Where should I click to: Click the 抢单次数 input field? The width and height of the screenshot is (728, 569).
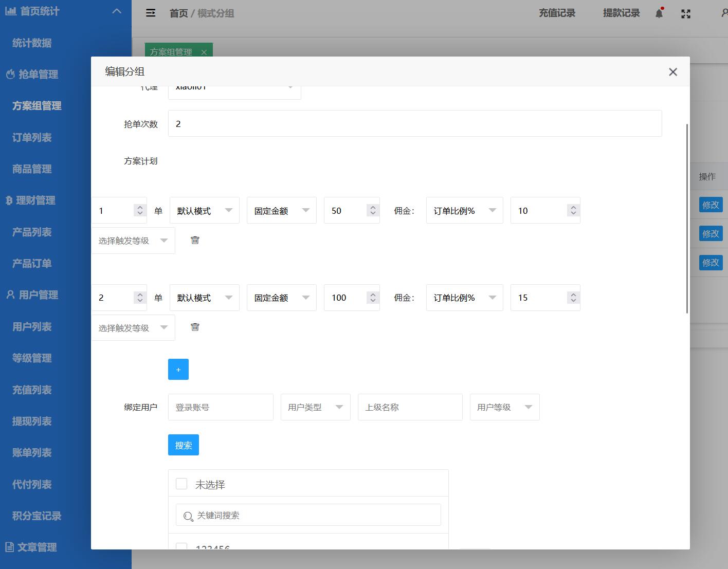(415, 123)
